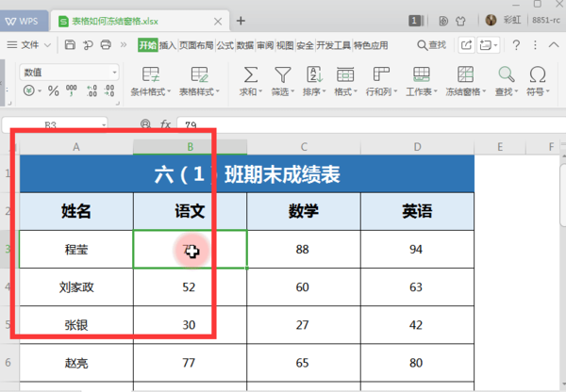Click the help question mark icon

(x=516, y=45)
